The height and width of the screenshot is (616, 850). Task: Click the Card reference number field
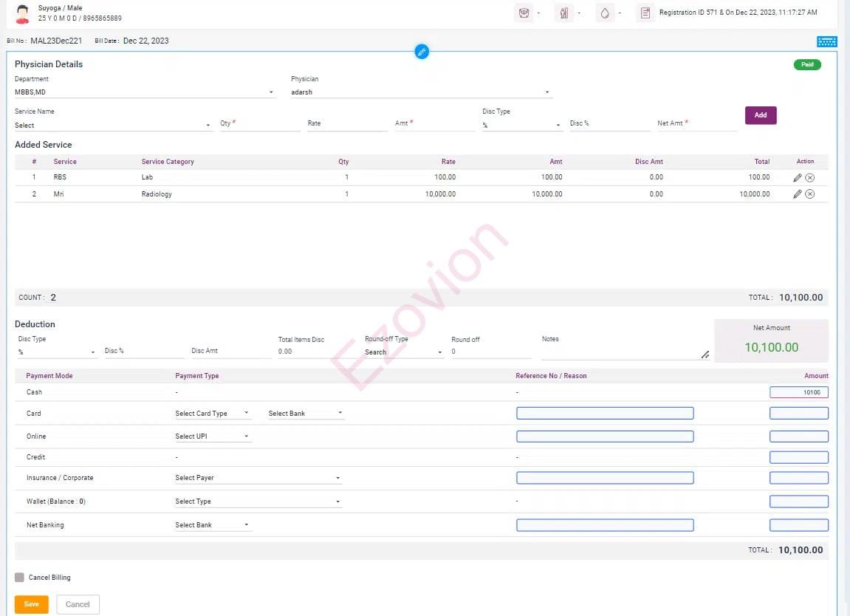[x=605, y=414]
